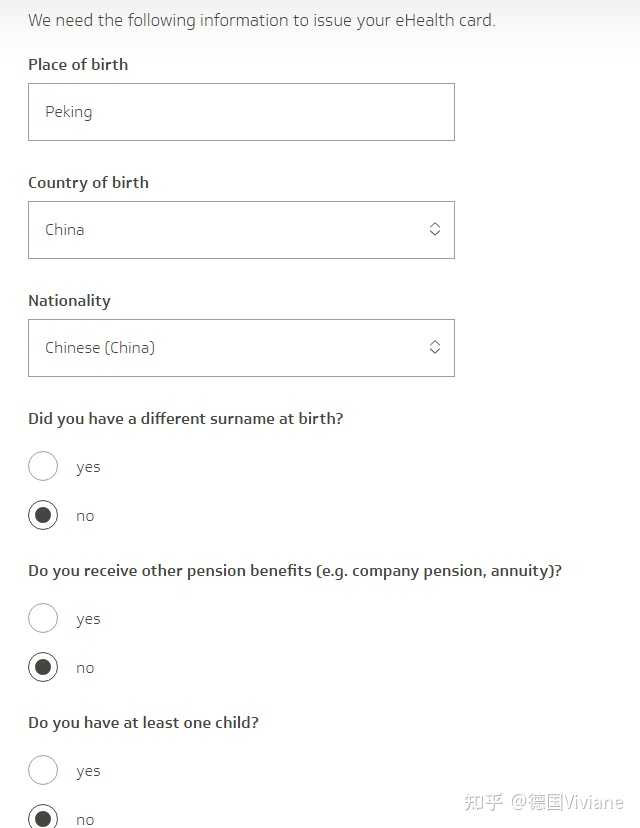Viewport: 640px width, 828px height.
Task: Click the chevron arrows in Country of birth field
Action: point(435,230)
